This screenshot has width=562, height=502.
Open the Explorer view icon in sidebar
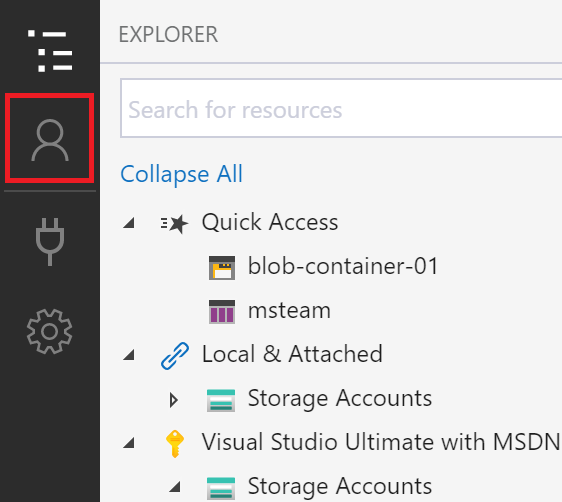(50, 51)
